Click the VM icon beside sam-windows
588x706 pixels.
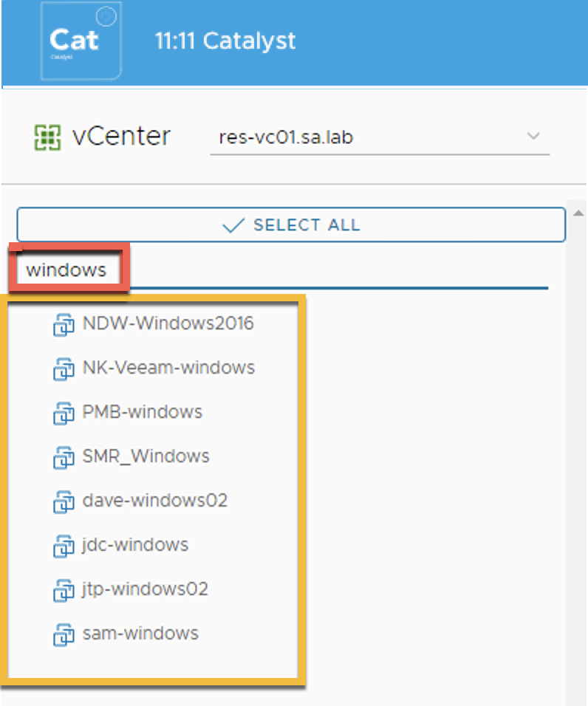pos(64,634)
